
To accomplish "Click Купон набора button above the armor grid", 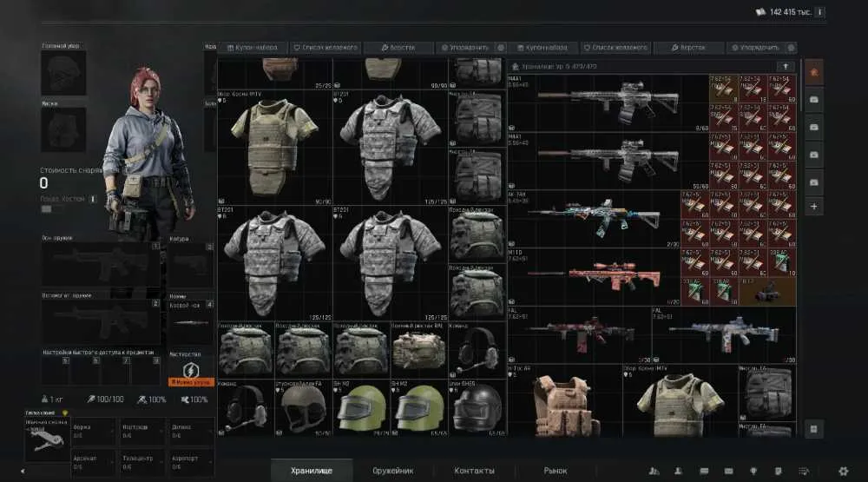I will pos(253,48).
